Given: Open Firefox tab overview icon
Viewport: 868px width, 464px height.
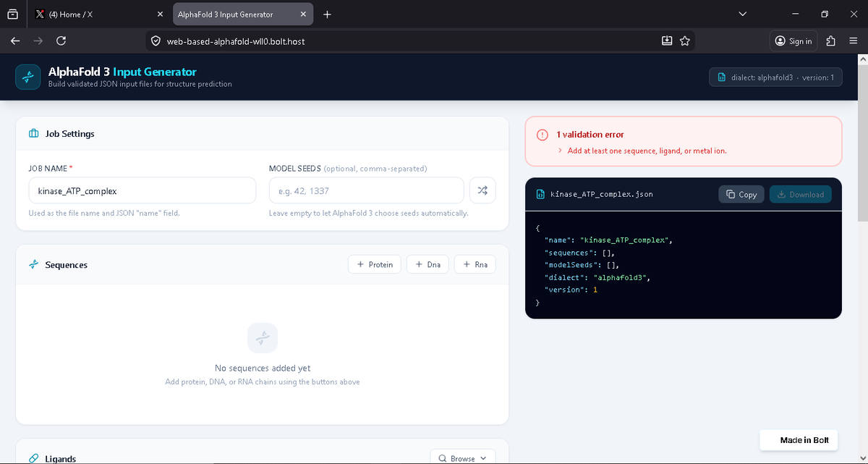Looking at the screenshot, I should (x=13, y=14).
